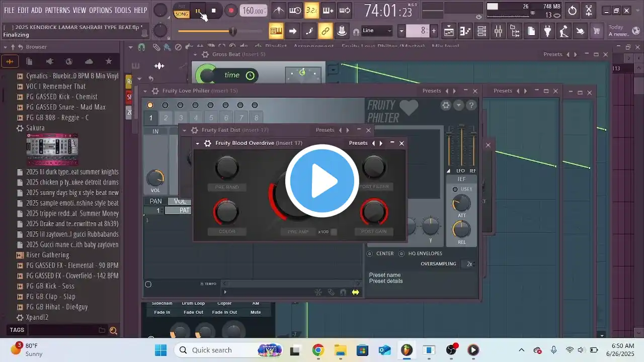Screen dimensions: 644x362
Task: Select PG GASSED Kick - Chemist sample
Action: (x=62, y=97)
